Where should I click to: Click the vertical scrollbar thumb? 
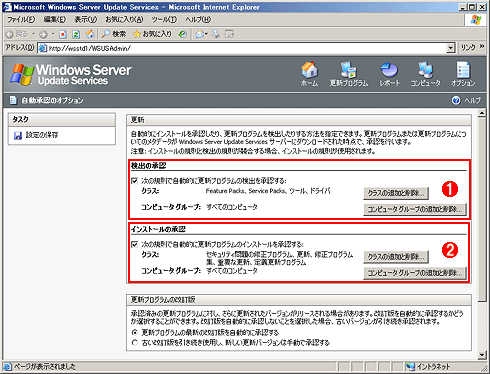pyautogui.click(x=482, y=210)
